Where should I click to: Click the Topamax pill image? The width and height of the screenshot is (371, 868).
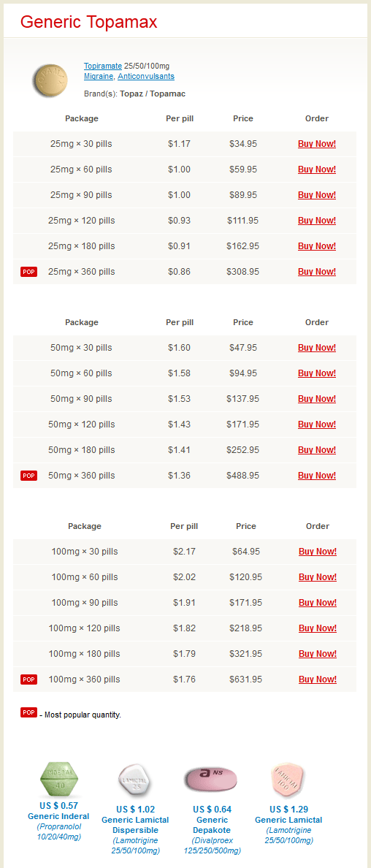tap(50, 81)
